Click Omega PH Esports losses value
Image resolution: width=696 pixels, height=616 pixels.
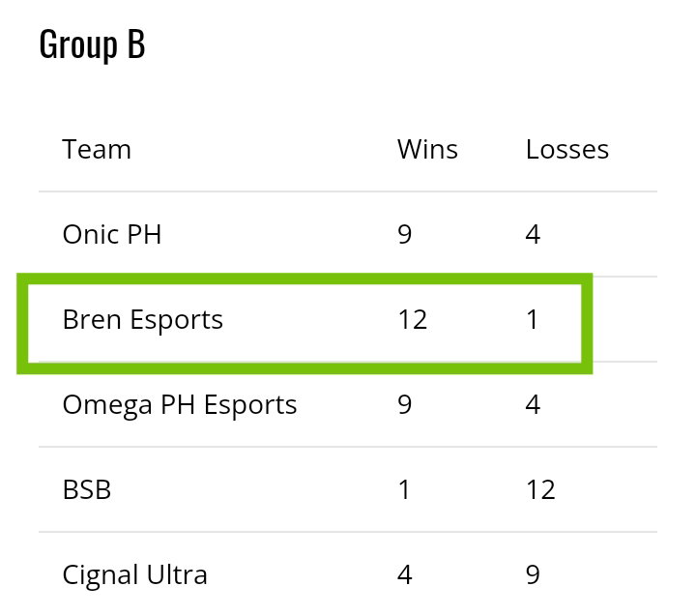click(x=533, y=404)
